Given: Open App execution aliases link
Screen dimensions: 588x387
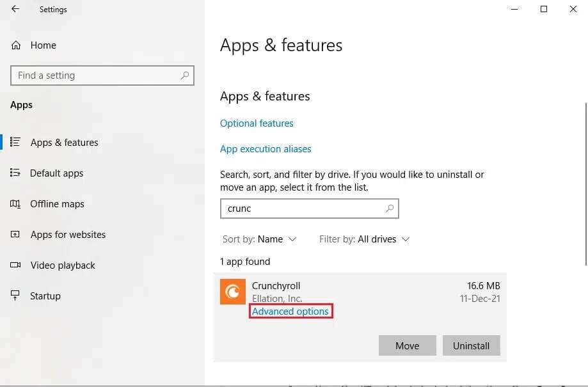Looking at the screenshot, I should point(266,149).
